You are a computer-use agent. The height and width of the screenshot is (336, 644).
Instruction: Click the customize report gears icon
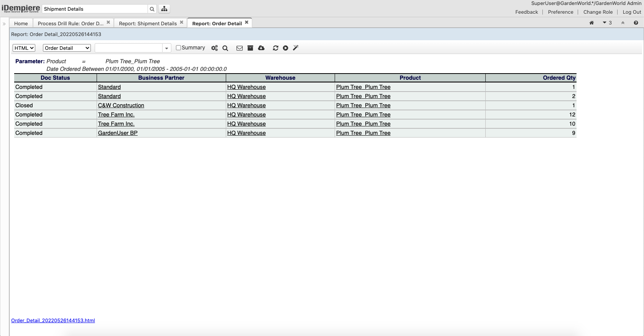click(x=214, y=48)
